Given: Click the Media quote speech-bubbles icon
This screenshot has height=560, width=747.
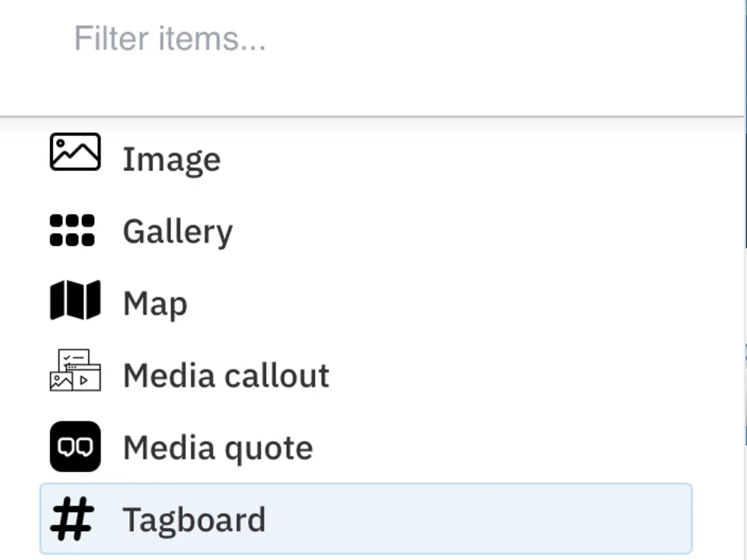Looking at the screenshot, I should tap(75, 446).
